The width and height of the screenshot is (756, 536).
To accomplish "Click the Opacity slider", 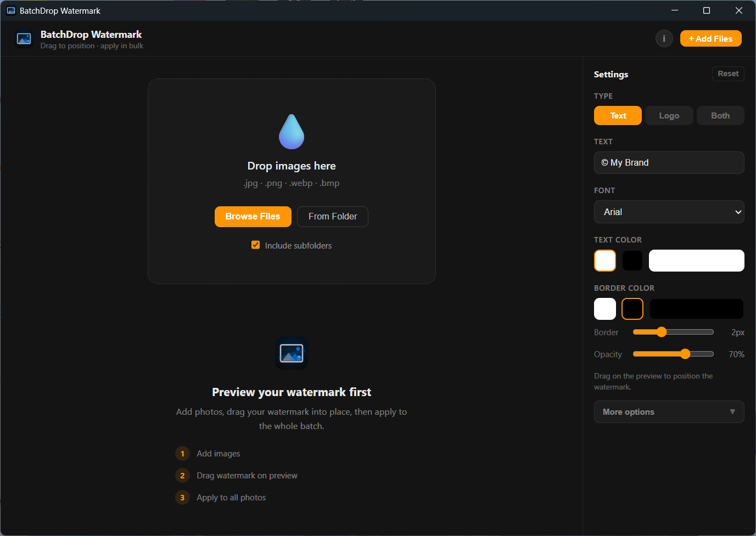I will click(673, 354).
